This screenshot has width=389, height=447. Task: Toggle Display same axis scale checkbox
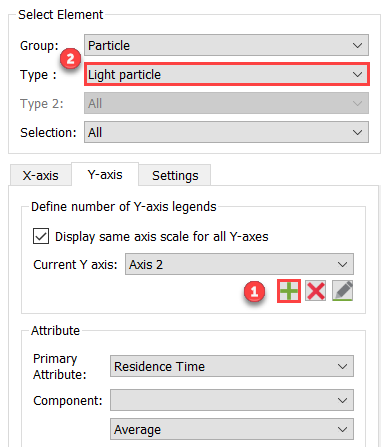pyautogui.click(x=41, y=236)
